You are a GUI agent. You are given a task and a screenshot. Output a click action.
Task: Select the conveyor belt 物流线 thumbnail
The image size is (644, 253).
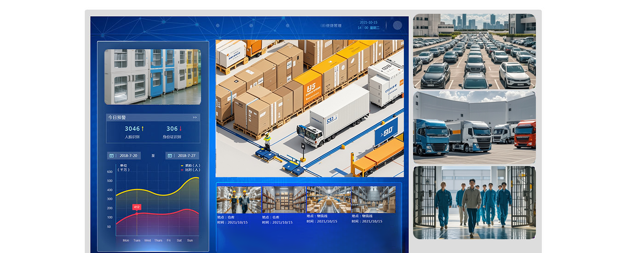[328, 200]
